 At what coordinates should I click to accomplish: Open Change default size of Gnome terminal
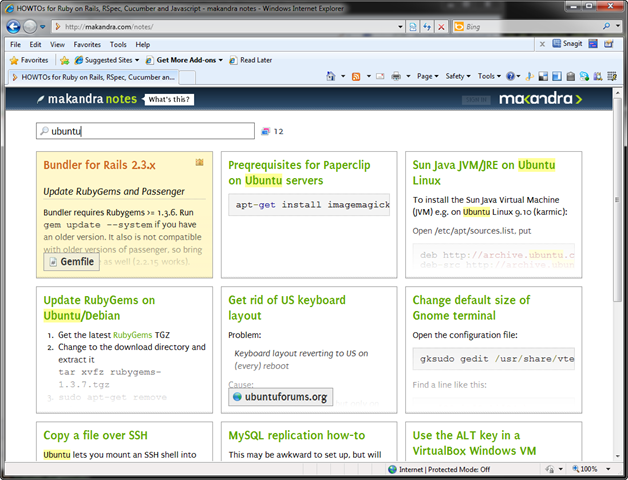[471, 308]
